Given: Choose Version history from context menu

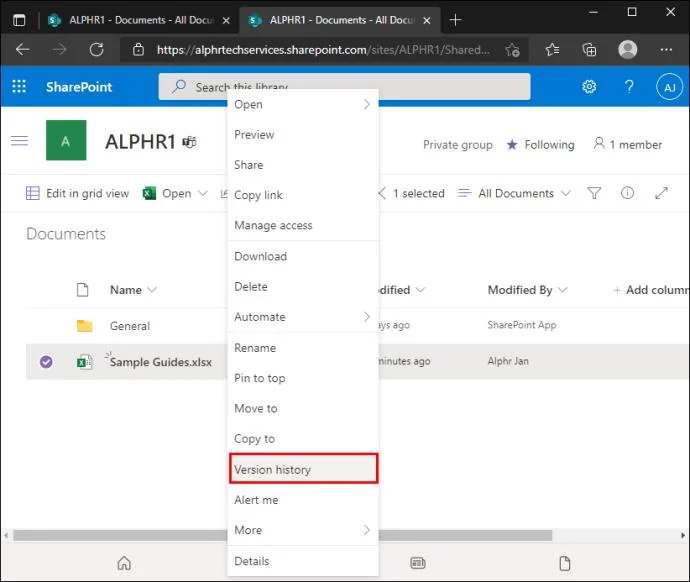Looking at the screenshot, I should [x=303, y=469].
